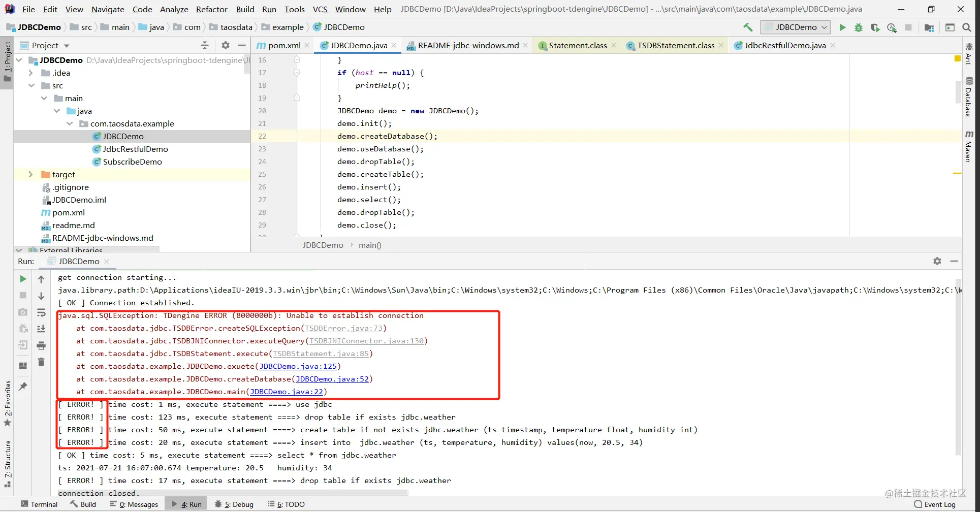Open Event Log button
Viewport: 980px width, 512px height.
[935, 504]
